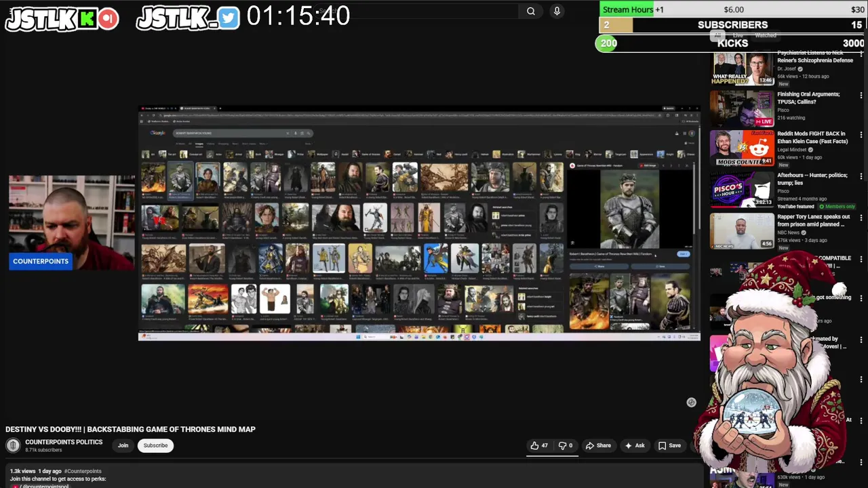Open options menu for Reddit Mods FIGHT BACK video

861,136
